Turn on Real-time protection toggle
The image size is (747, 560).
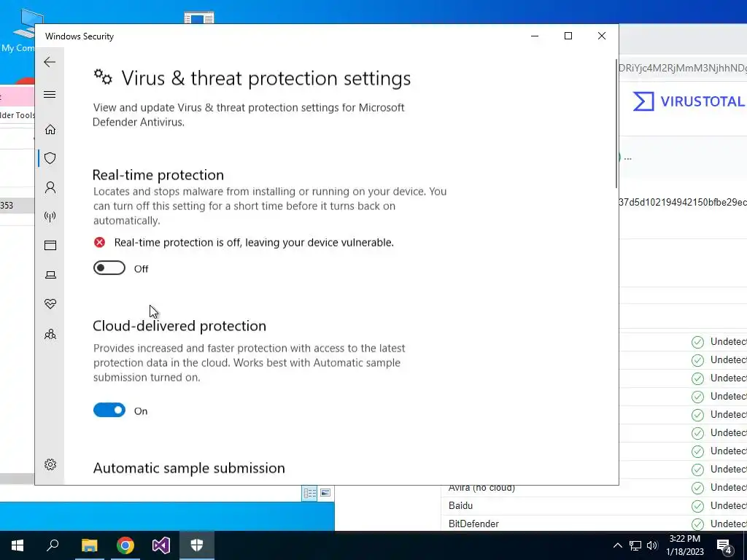click(x=109, y=268)
